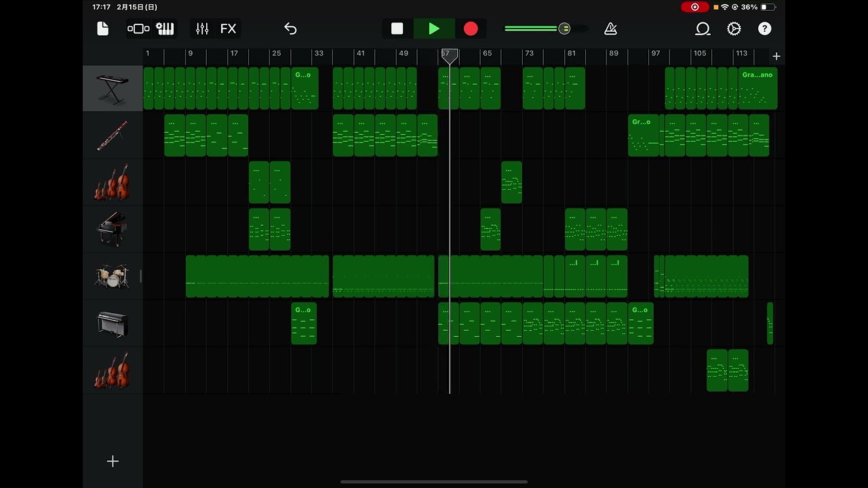This screenshot has height=488, width=868.
Task: Select the "Gr...o" region in the bassoon track
Action: coord(644,136)
